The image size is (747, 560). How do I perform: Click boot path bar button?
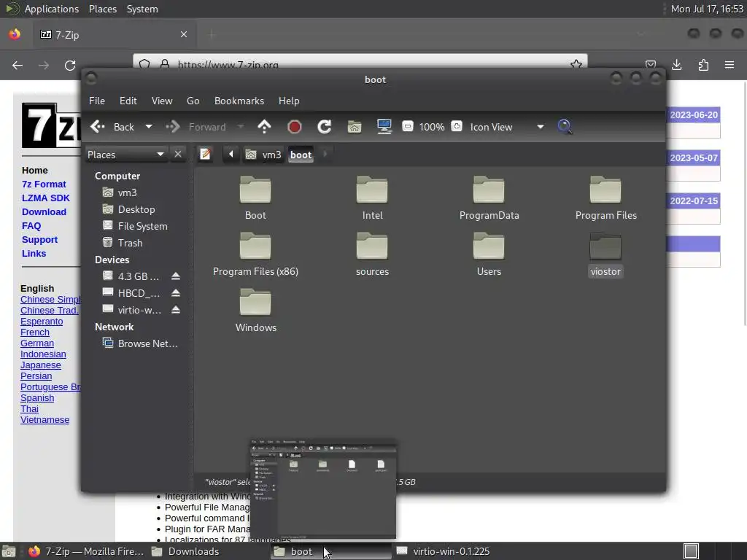point(301,155)
